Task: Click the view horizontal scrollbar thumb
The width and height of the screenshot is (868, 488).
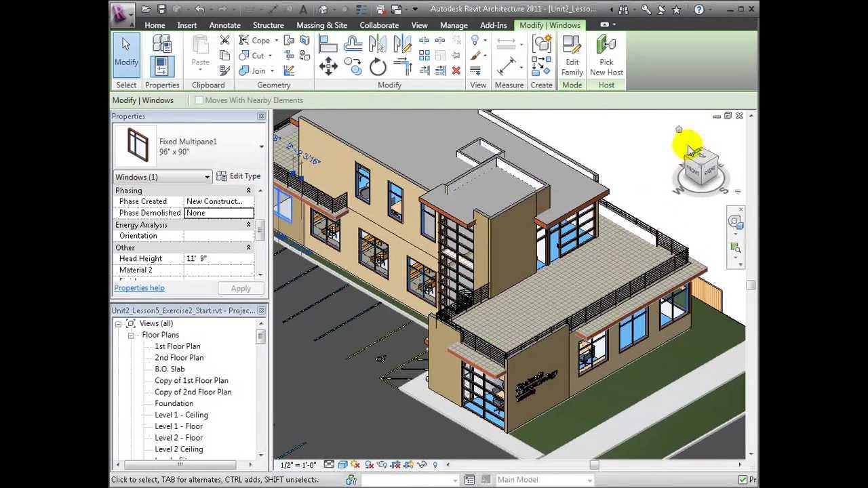Action: pyautogui.click(x=594, y=465)
